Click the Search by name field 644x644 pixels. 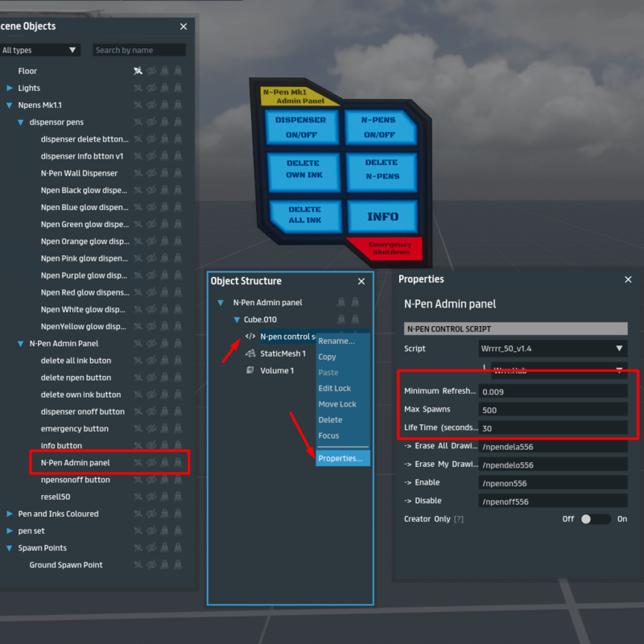point(138,50)
